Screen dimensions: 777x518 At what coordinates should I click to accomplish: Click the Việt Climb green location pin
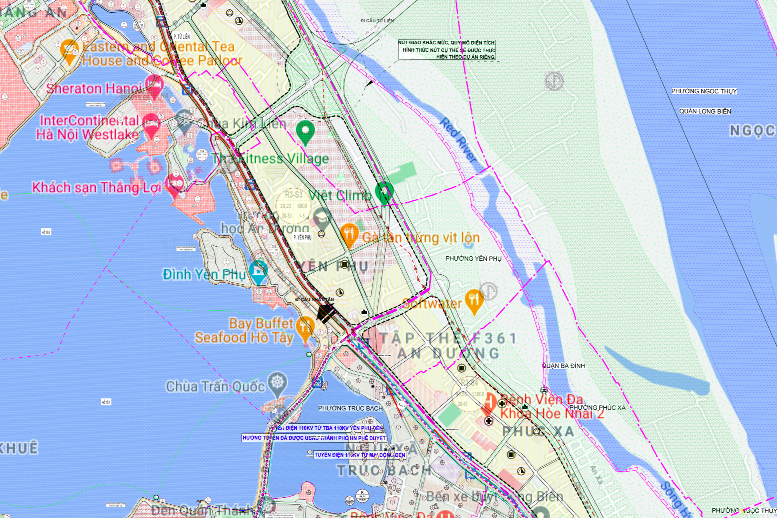(384, 193)
